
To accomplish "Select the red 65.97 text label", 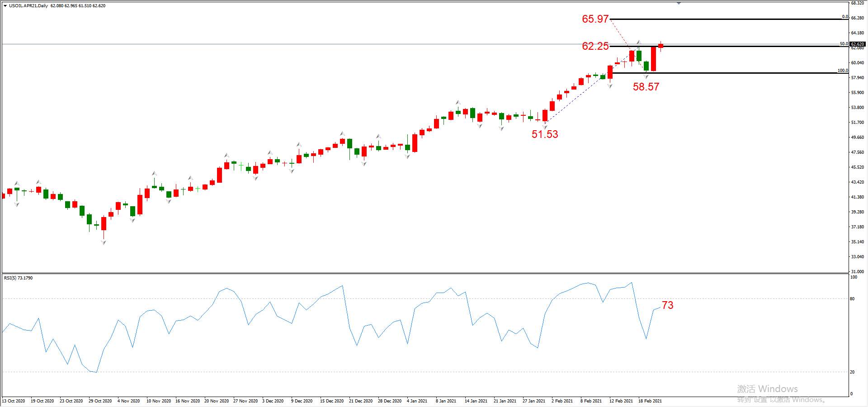I will 595,19.
